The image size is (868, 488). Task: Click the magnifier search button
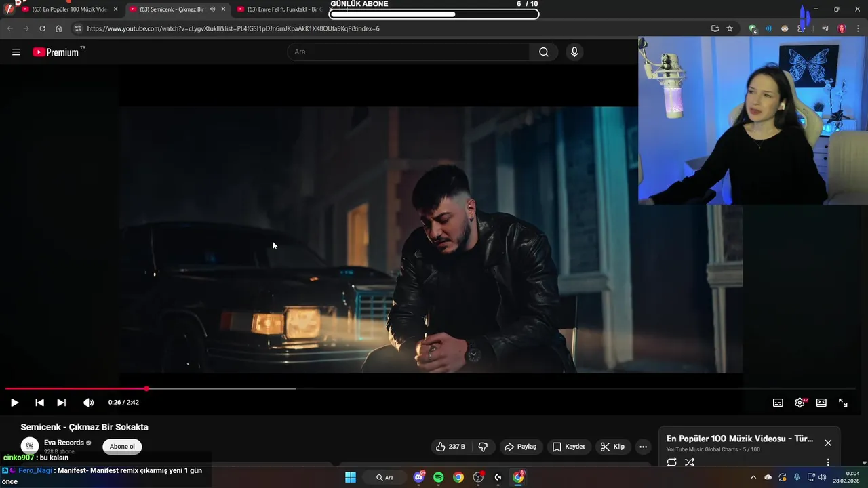(x=544, y=52)
